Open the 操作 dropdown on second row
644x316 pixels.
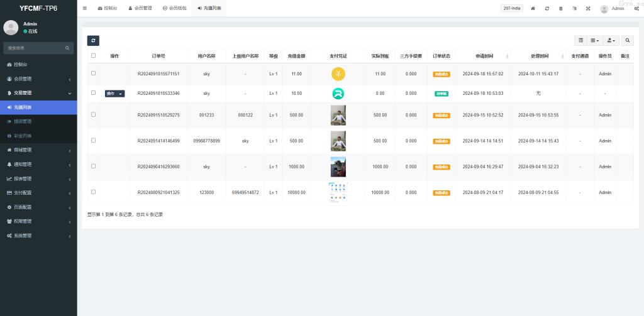pyautogui.click(x=114, y=94)
